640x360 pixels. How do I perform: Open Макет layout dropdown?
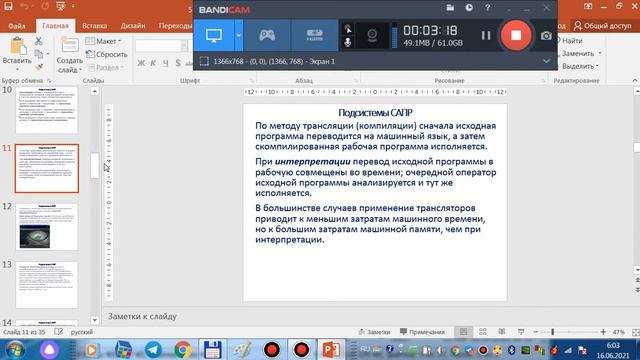[104, 41]
